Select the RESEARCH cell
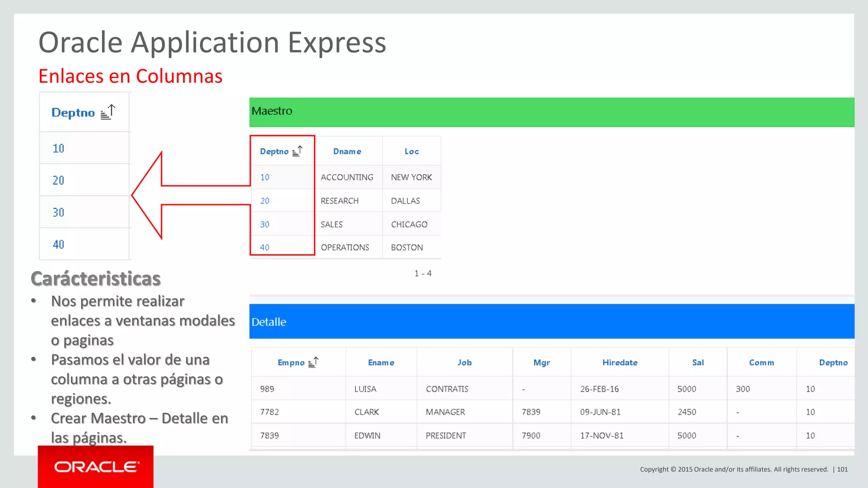The image size is (868, 488). 339,201
